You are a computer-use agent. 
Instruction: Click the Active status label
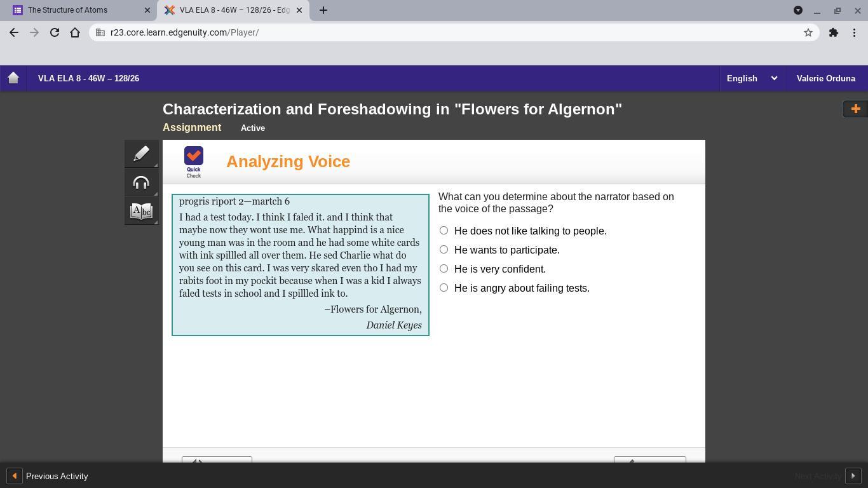click(x=253, y=128)
